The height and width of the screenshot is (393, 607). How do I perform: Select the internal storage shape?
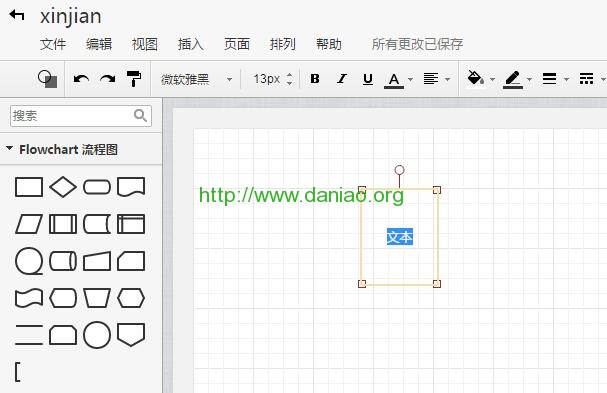tap(131, 224)
